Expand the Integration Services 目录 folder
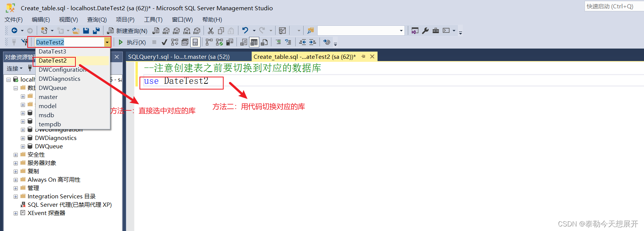Image resolution: width=644 pixels, height=231 pixels. pos(16,196)
